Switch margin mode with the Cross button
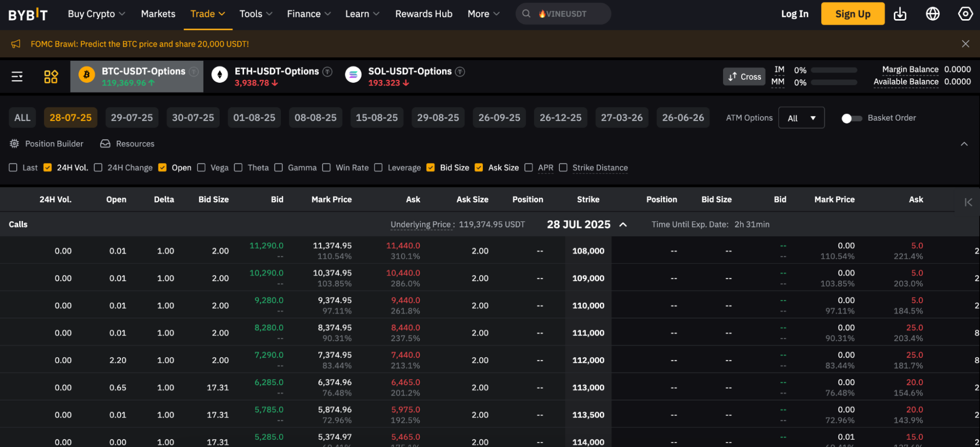The height and width of the screenshot is (447, 980). (x=744, y=76)
